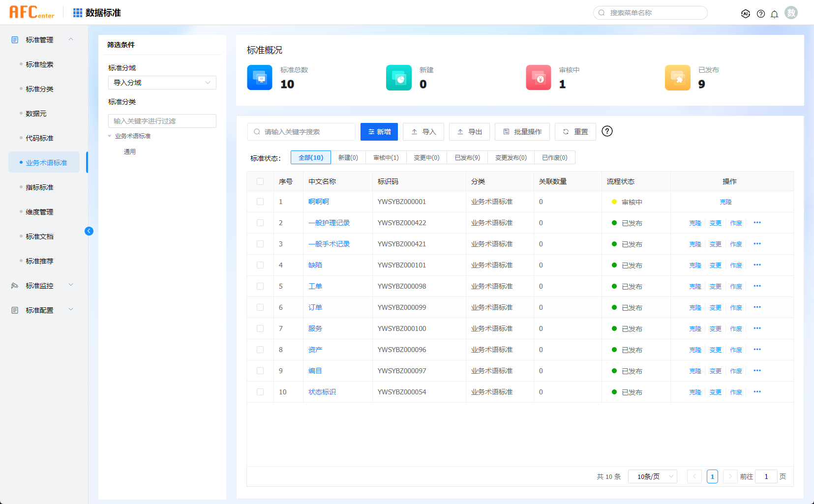The width and height of the screenshot is (814, 504).
Task: Click the user avatar icon
Action: tap(791, 13)
